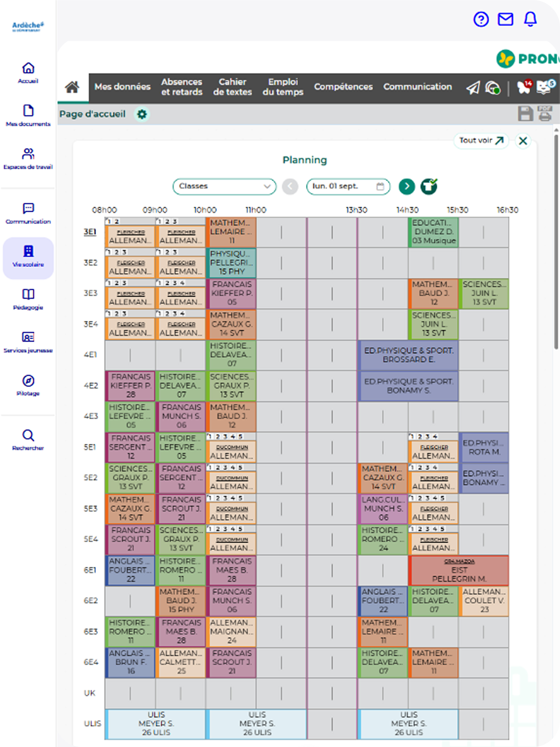Click the paper plane send icon
The height and width of the screenshot is (747, 560).
point(473,88)
